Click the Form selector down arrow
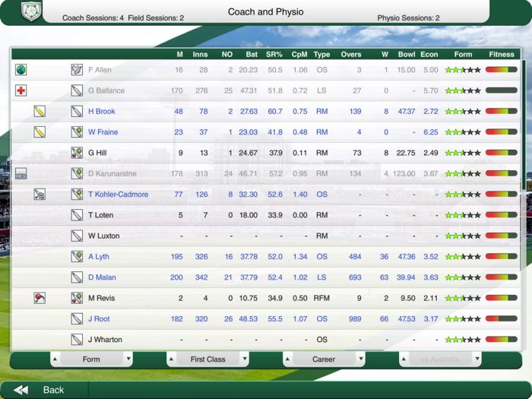Viewport: 532px width, 399px height. click(x=128, y=359)
